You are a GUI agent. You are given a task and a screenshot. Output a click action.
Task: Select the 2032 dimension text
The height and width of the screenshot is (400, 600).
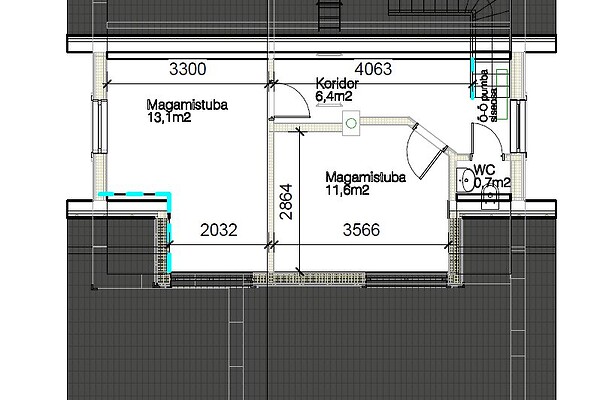click(x=218, y=229)
